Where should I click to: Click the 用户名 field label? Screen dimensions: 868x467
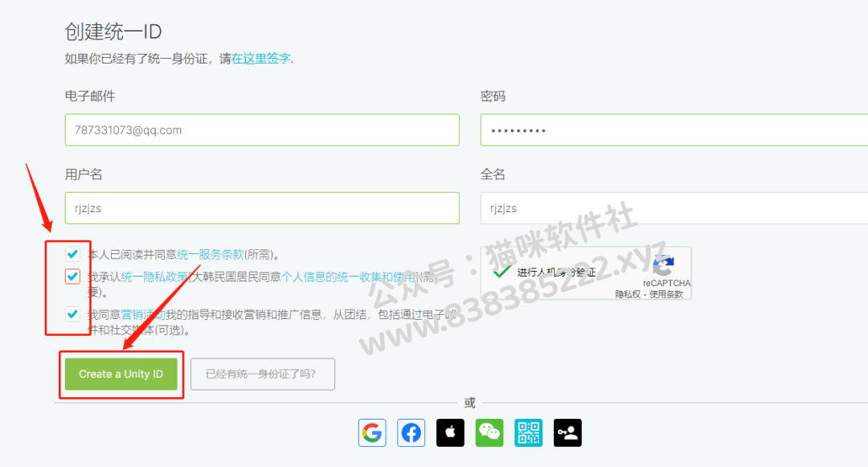[84, 174]
